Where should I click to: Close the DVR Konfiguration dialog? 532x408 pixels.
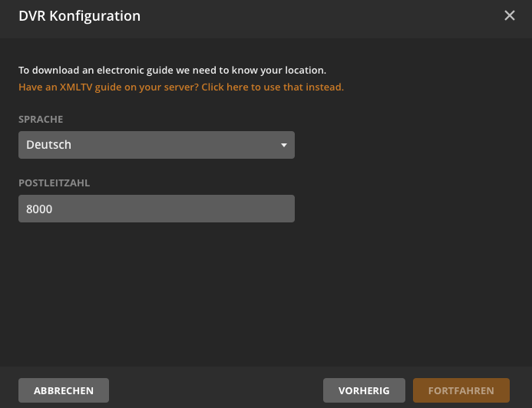(509, 15)
